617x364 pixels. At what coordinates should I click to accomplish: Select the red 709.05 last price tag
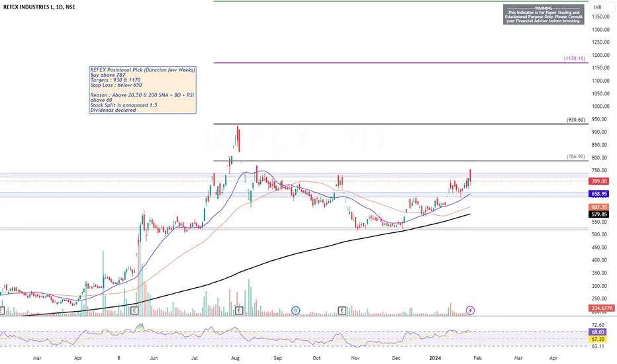(x=599, y=181)
